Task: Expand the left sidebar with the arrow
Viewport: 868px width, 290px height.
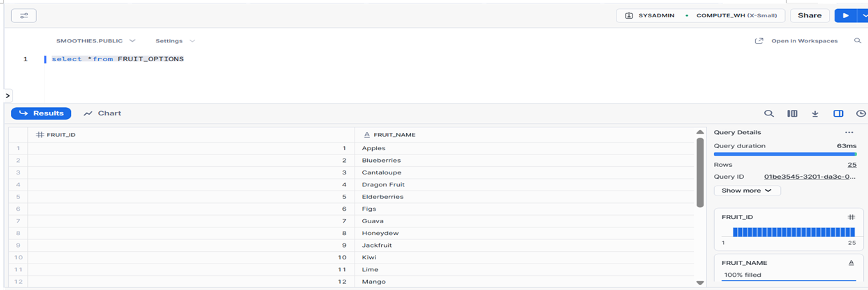Action: (x=7, y=95)
